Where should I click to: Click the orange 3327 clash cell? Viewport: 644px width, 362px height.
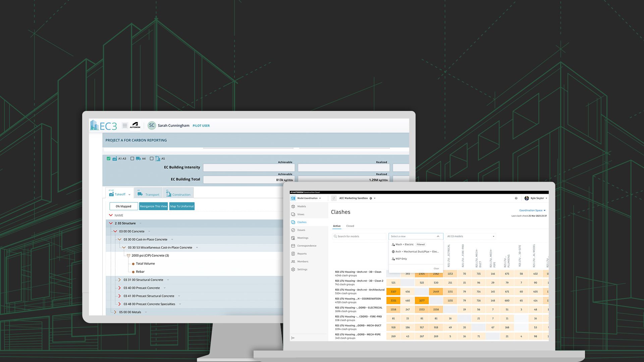pyautogui.click(x=393, y=292)
